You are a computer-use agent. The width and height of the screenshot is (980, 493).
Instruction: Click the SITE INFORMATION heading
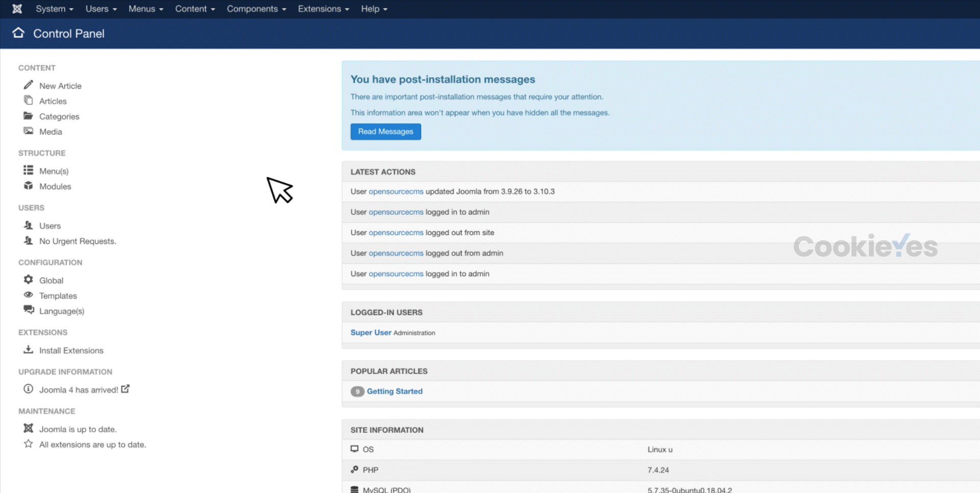(387, 430)
